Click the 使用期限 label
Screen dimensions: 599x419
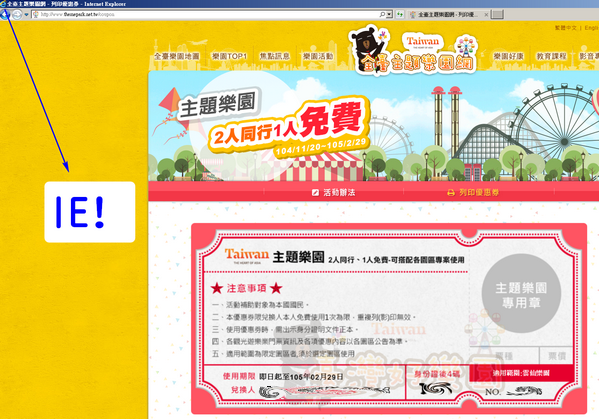[239, 376]
